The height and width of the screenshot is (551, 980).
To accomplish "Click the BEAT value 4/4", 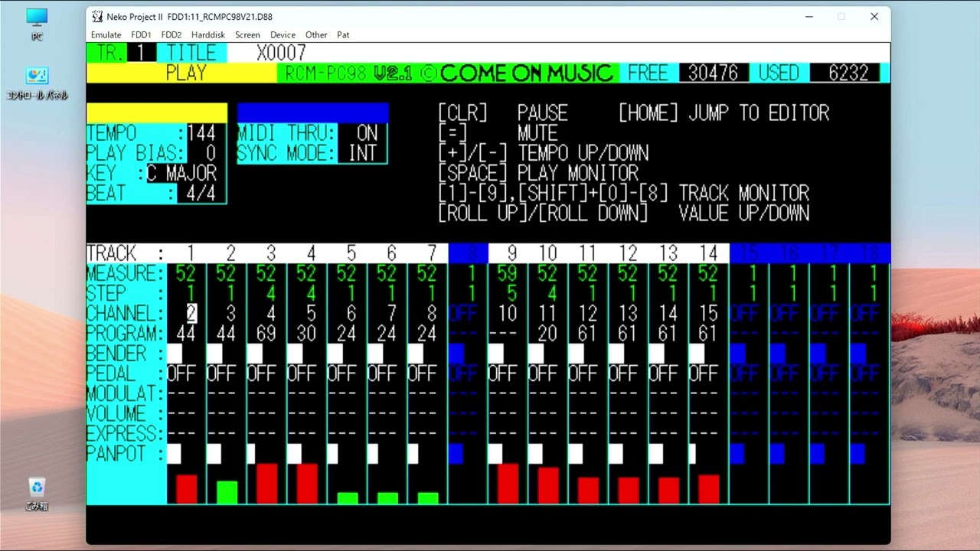I will tap(201, 193).
